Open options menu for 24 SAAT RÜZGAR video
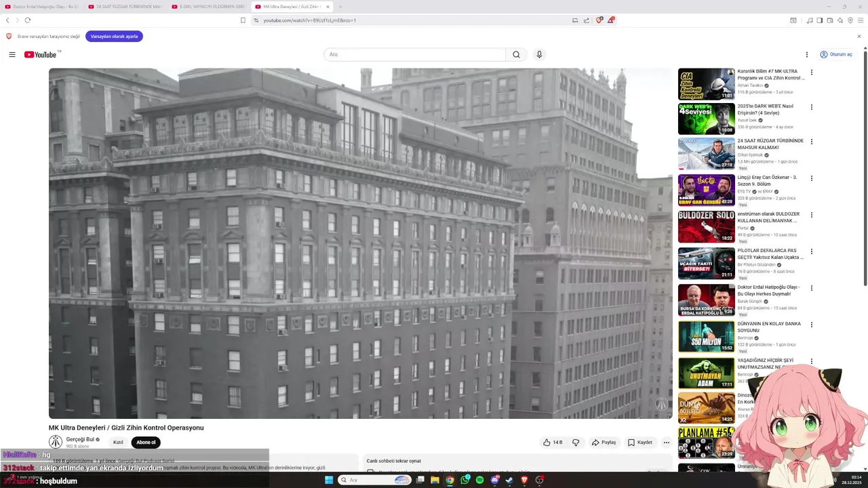The height and width of the screenshot is (488, 868). tap(811, 142)
